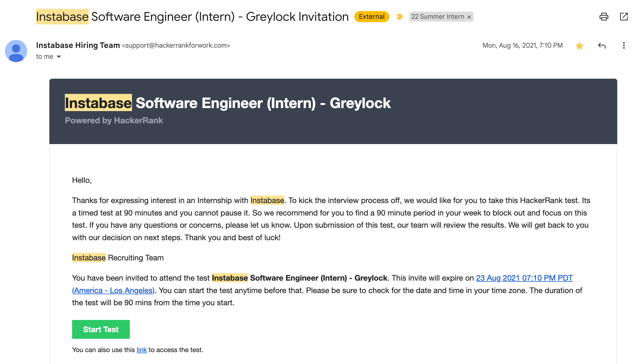Expand recipient details next to 'to me'
The image size is (640, 364).
(x=59, y=57)
